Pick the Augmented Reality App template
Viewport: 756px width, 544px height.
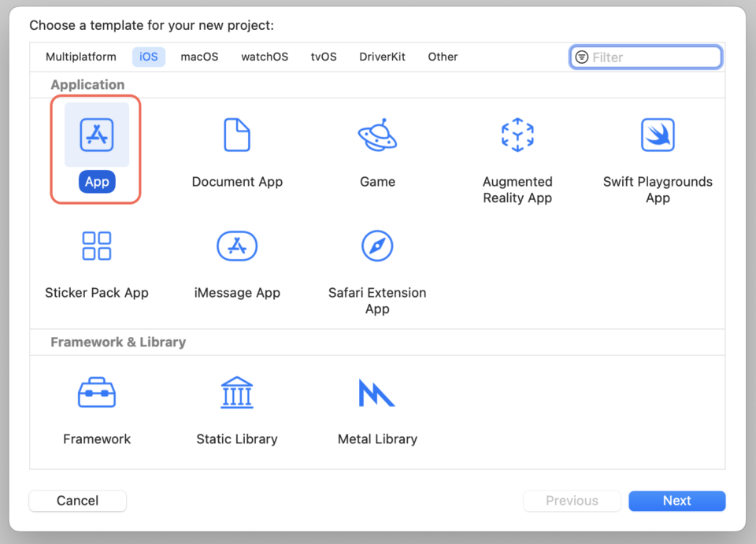(x=517, y=134)
